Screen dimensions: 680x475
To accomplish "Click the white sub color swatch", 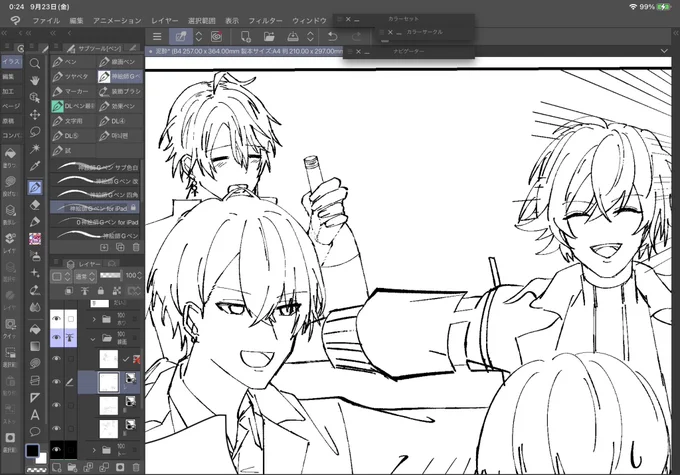I will [x=42, y=459].
